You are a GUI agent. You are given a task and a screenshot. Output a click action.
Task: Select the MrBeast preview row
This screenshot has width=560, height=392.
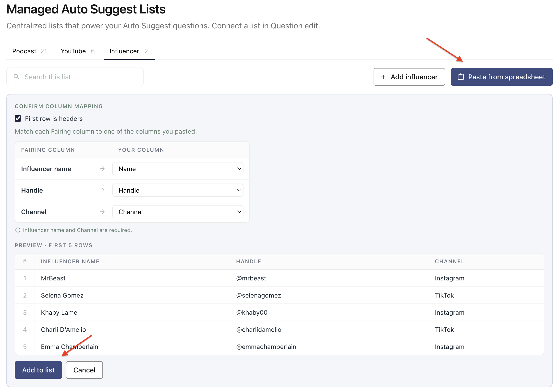pyautogui.click(x=280, y=278)
